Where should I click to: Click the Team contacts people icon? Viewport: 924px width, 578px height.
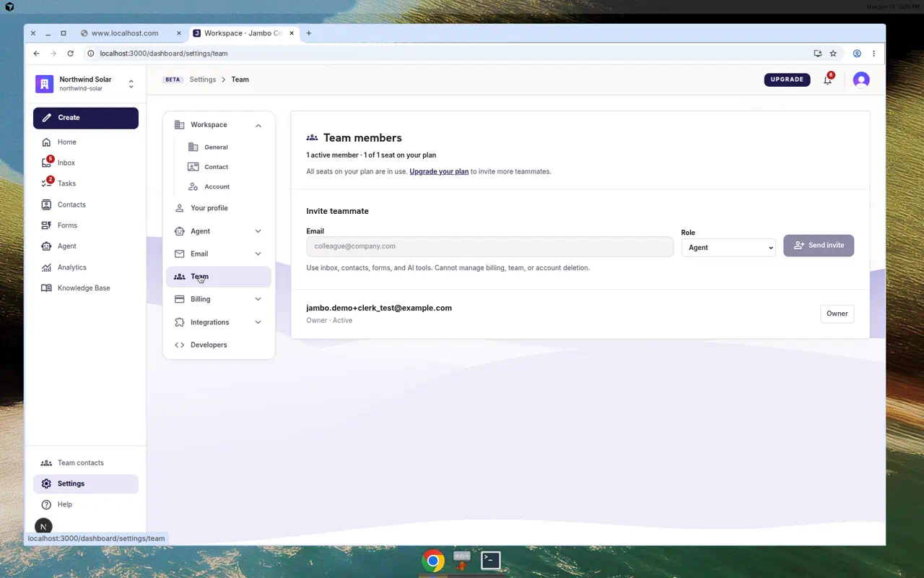[x=46, y=463]
